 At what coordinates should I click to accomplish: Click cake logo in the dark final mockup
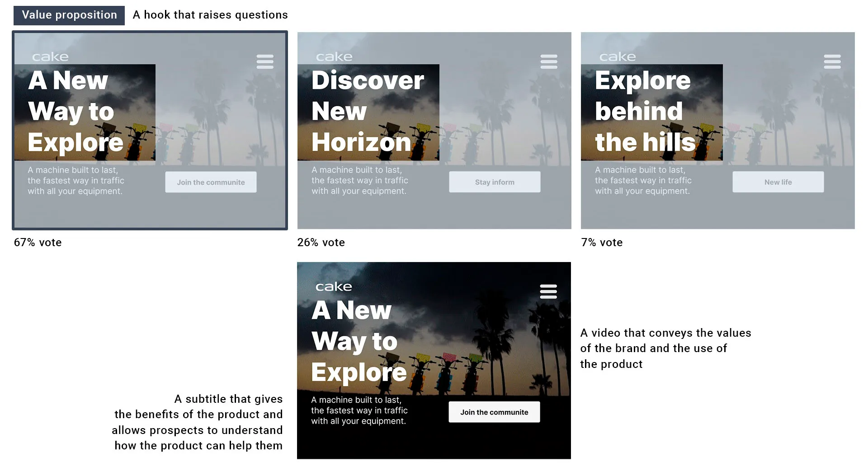coord(334,286)
